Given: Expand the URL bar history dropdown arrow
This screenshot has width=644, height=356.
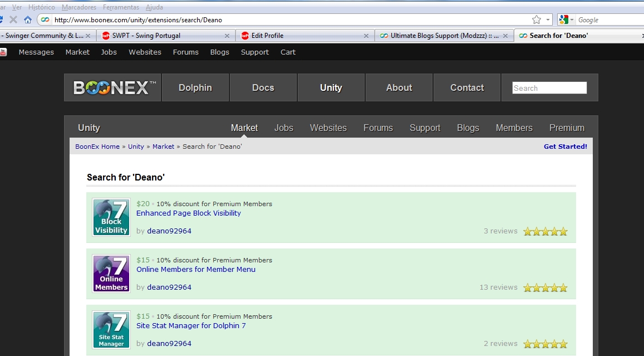Looking at the screenshot, I should click(548, 19).
